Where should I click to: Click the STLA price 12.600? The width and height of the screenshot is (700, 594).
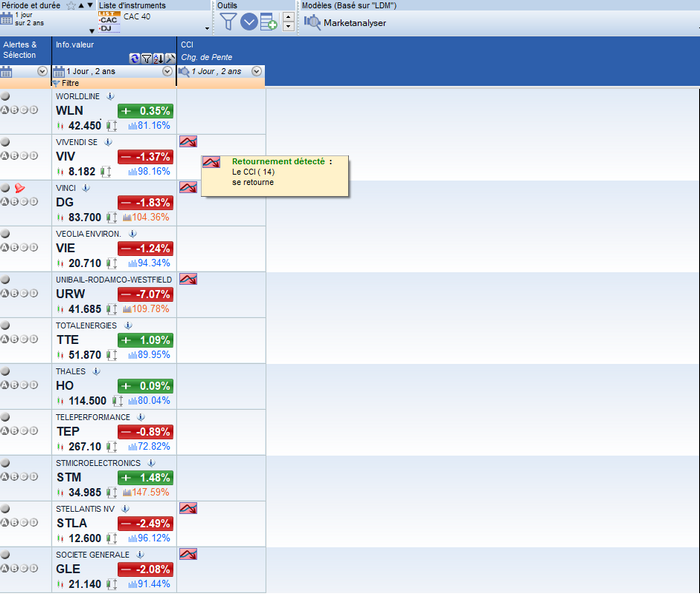(85, 539)
